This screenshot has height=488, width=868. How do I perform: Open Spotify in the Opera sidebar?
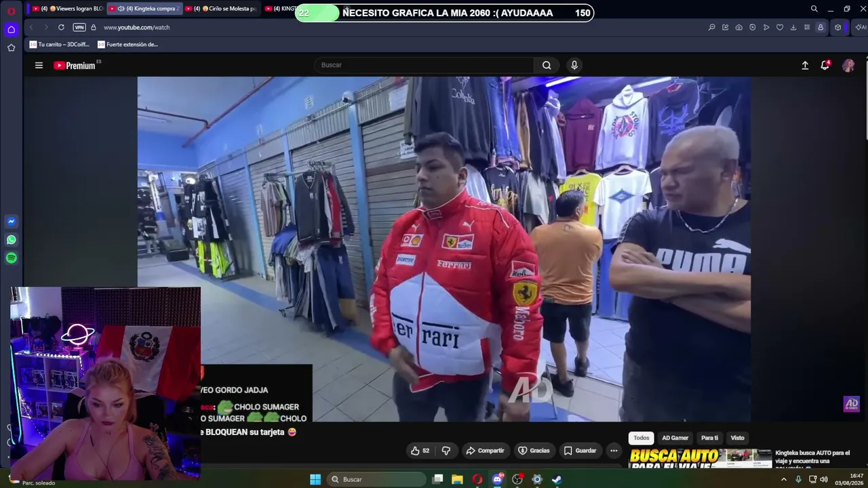[x=11, y=258]
